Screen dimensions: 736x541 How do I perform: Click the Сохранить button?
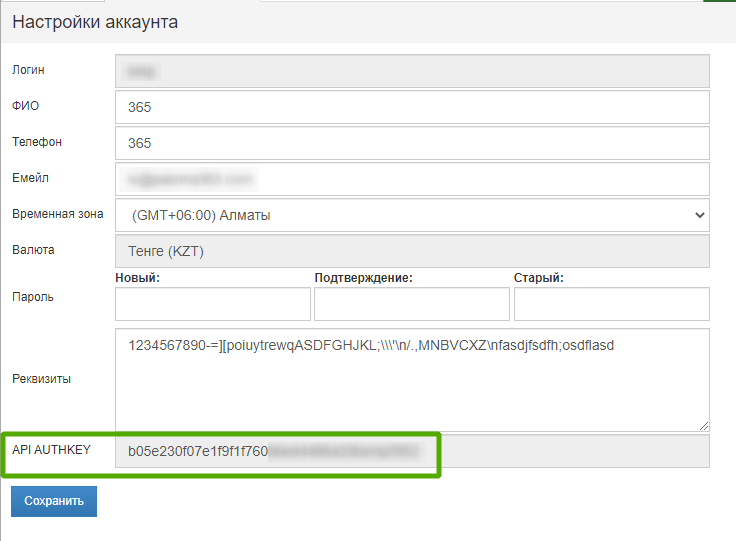[54, 501]
